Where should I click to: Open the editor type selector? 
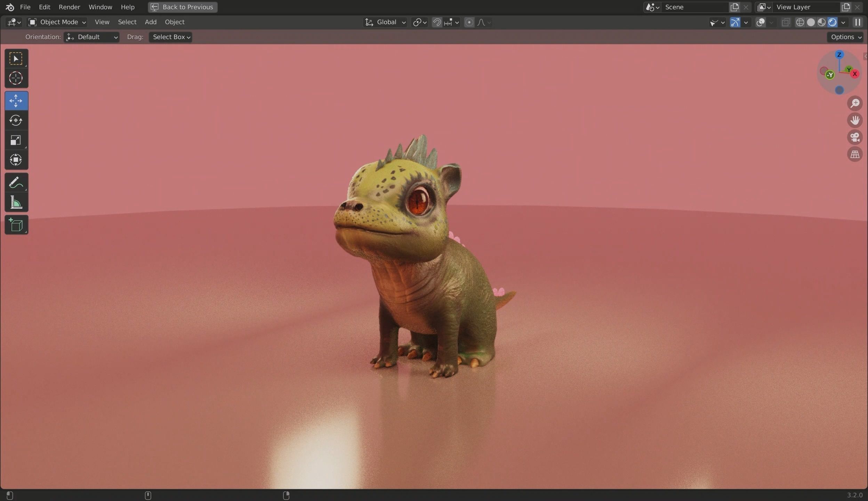(x=14, y=22)
